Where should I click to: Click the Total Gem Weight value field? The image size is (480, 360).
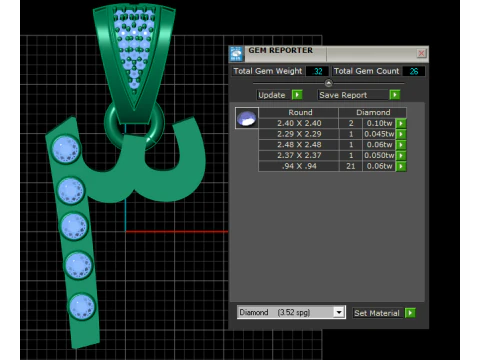(317, 71)
